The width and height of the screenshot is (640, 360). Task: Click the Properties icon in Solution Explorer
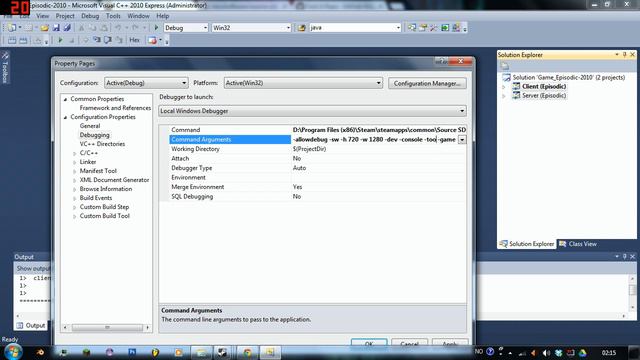coord(505,66)
